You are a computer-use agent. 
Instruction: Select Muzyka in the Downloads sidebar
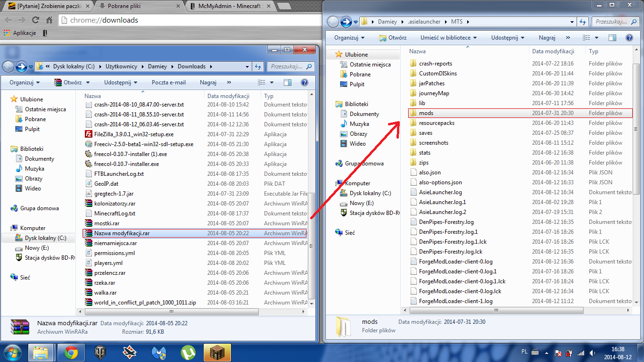click(x=34, y=169)
